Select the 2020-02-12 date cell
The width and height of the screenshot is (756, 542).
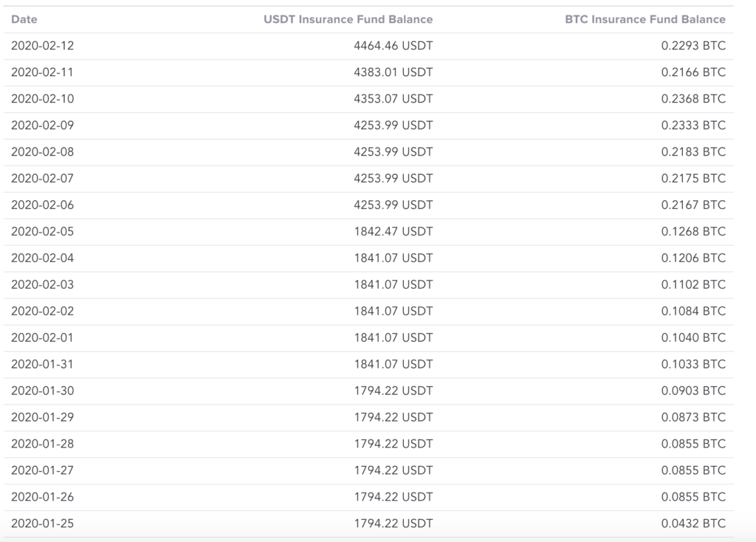(x=42, y=46)
